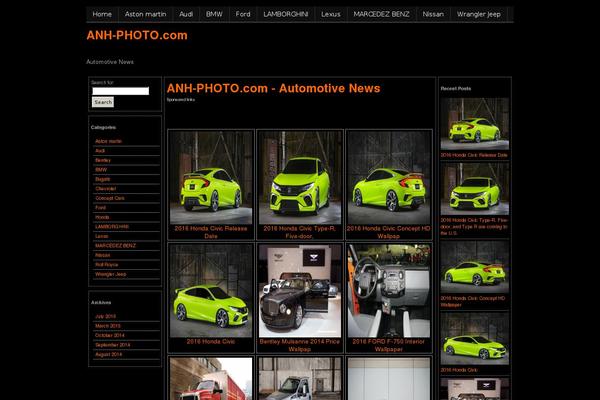Screen dimensions: 600x400
Task: Open the Roll Royce category link
Action: click(x=106, y=264)
